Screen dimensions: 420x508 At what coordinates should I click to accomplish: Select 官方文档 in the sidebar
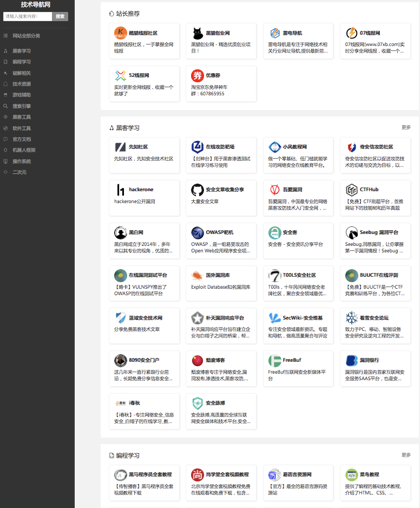pyautogui.click(x=21, y=139)
